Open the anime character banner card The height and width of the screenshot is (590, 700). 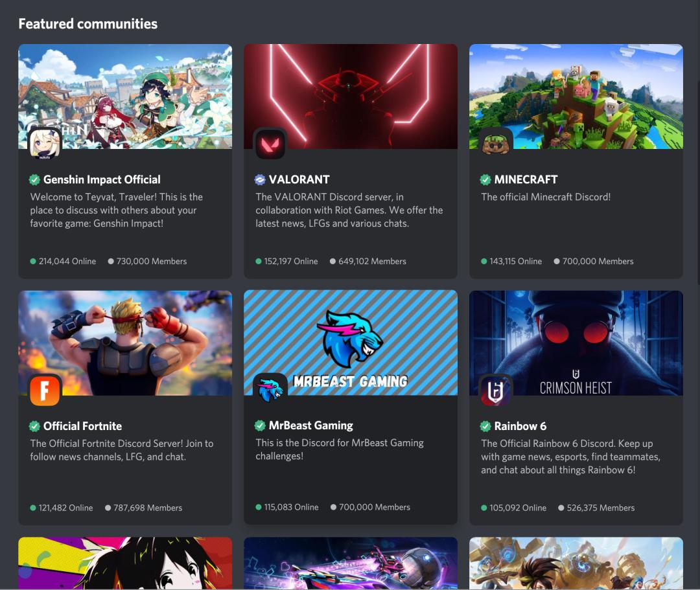pyautogui.click(x=125, y=563)
